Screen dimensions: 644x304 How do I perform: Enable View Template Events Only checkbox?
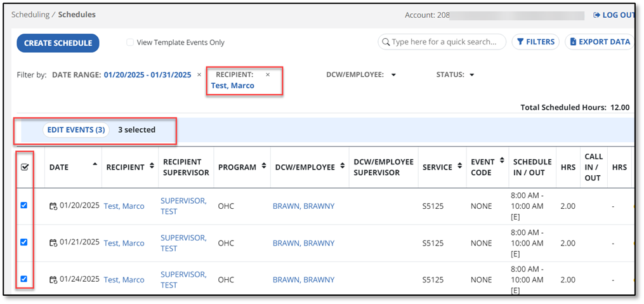tap(130, 43)
